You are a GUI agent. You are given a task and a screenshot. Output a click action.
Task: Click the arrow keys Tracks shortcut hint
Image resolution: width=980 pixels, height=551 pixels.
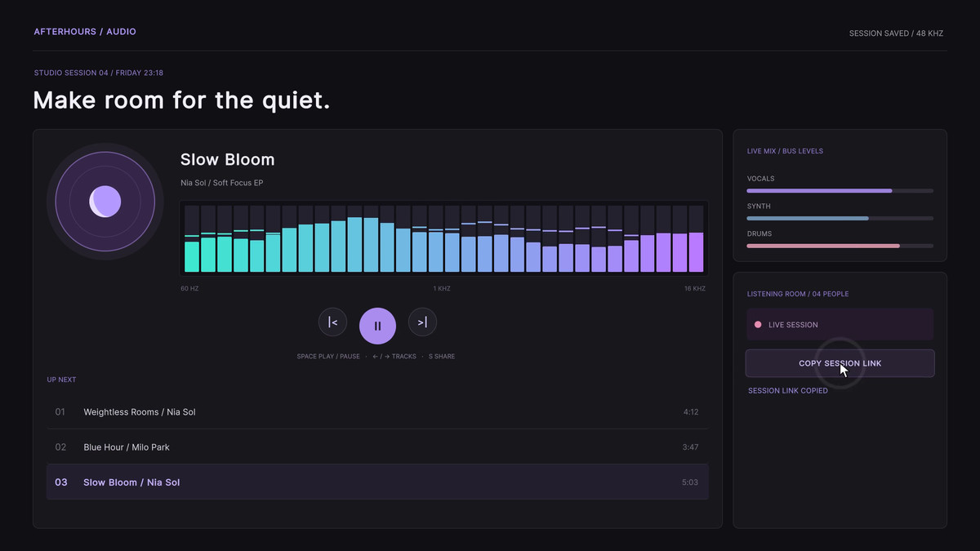point(394,357)
